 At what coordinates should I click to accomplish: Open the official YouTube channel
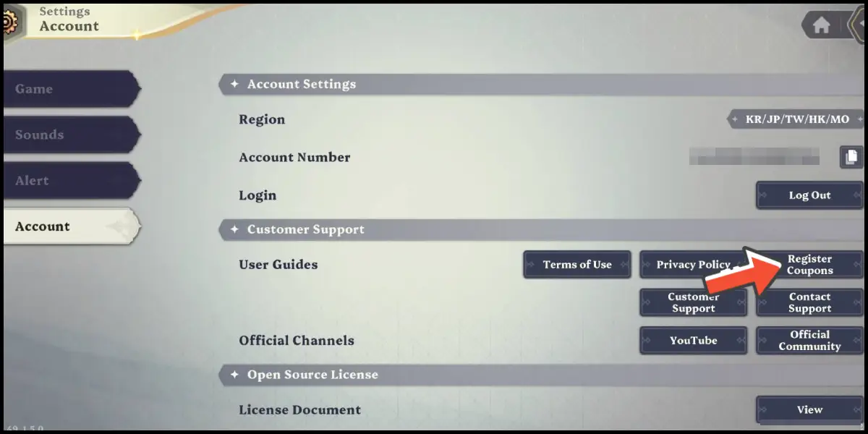[693, 341]
